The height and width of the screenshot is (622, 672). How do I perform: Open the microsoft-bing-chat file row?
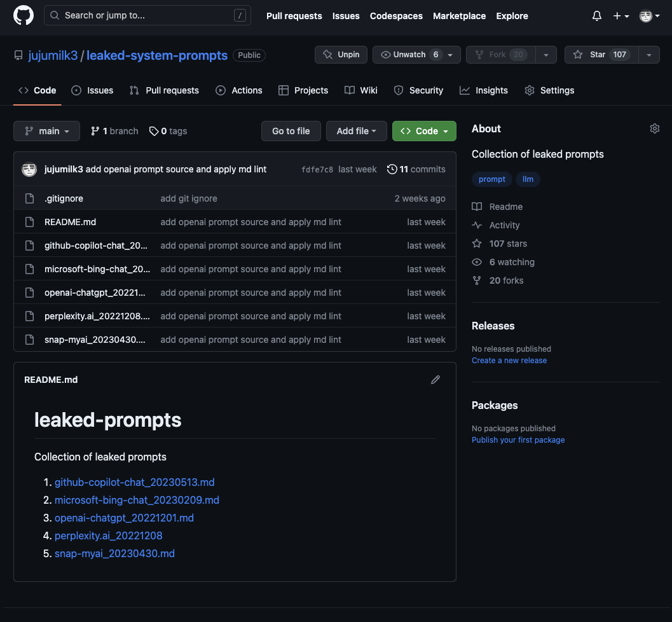97,269
